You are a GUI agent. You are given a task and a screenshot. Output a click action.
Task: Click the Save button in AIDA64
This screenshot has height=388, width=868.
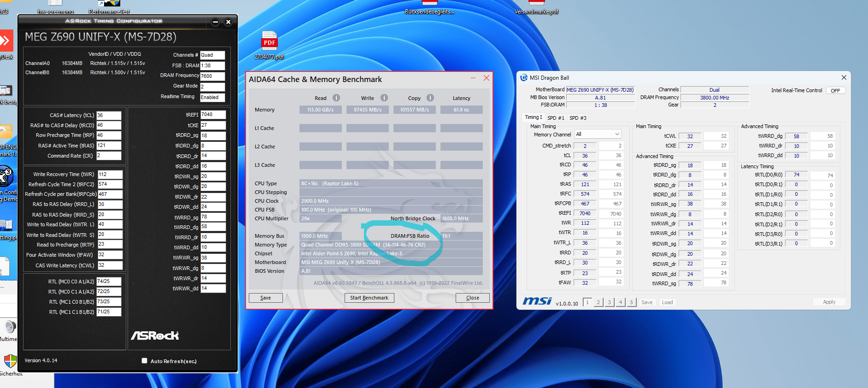pyautogui.click(x=265, y=298)
